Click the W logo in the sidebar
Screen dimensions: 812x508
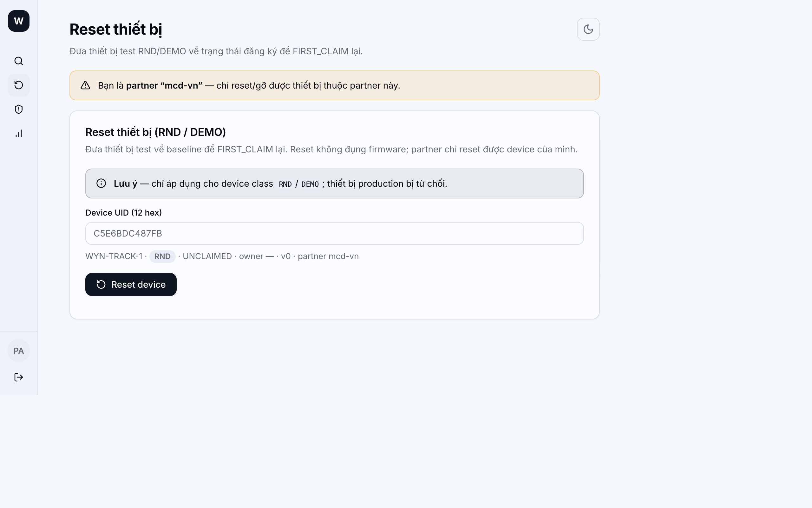point(19,21)
